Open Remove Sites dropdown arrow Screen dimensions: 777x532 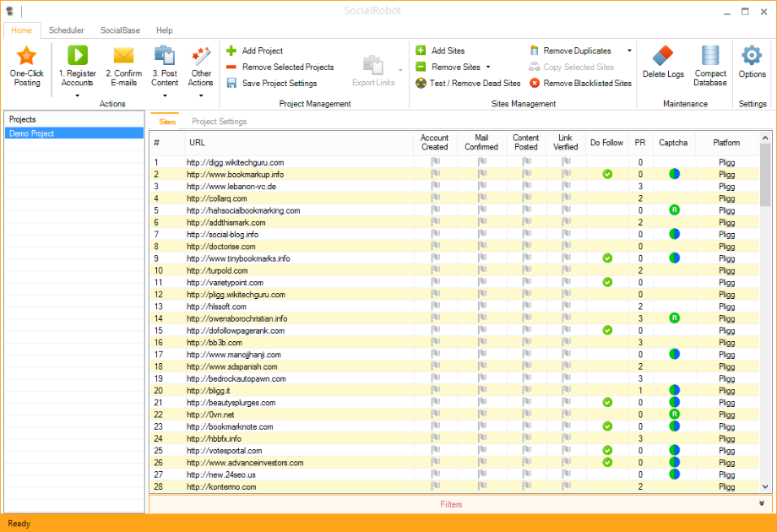tap(488, 67)
